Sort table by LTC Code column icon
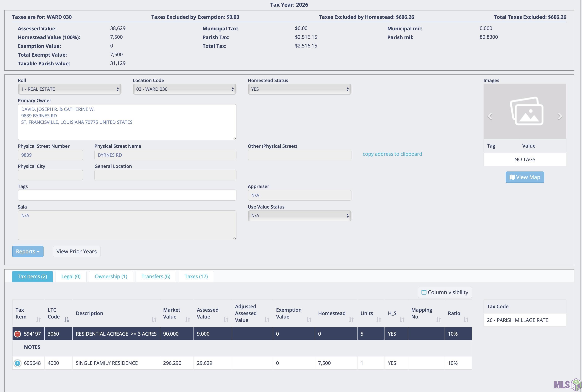This screenshot has height=392, width=582. pyautogui.click(x=67, y=320)
